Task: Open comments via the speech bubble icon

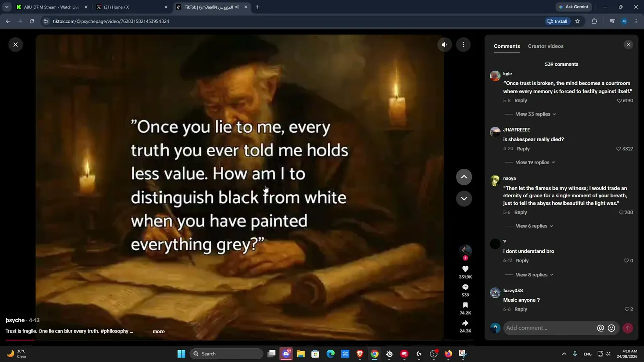Action: [x=465, y=287]
